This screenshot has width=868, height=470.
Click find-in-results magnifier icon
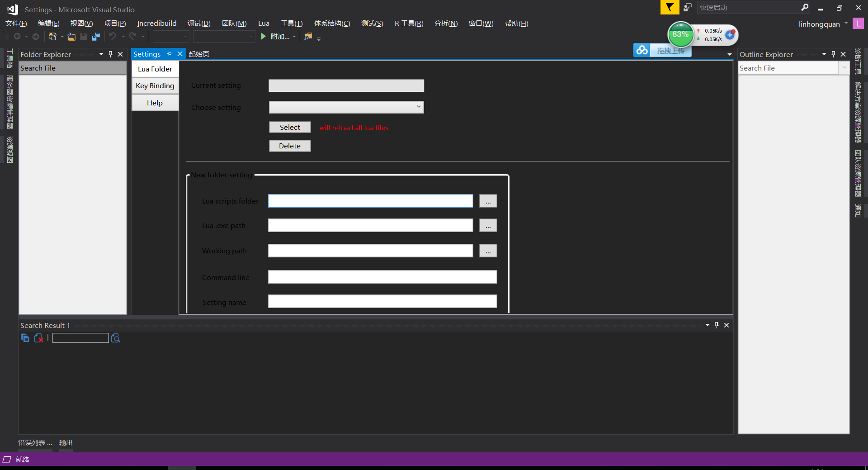pos(116,338)
